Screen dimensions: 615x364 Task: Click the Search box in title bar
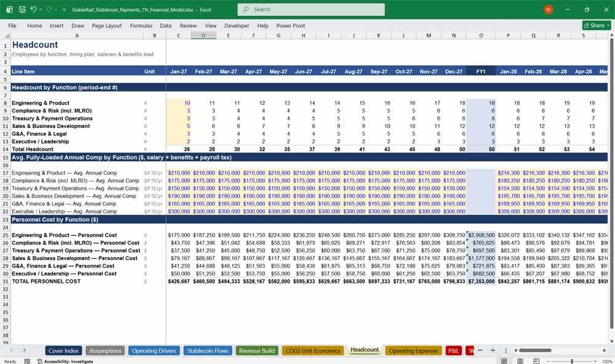point(311,9)
